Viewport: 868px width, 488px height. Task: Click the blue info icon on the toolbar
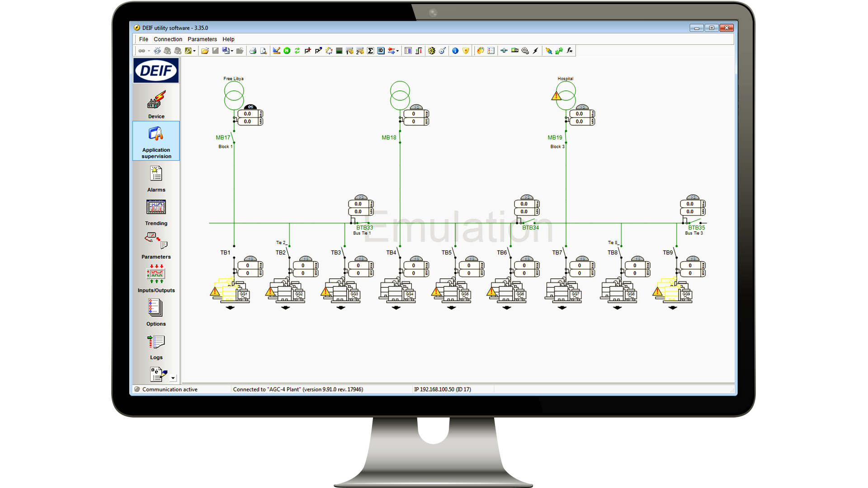point(455,51)
